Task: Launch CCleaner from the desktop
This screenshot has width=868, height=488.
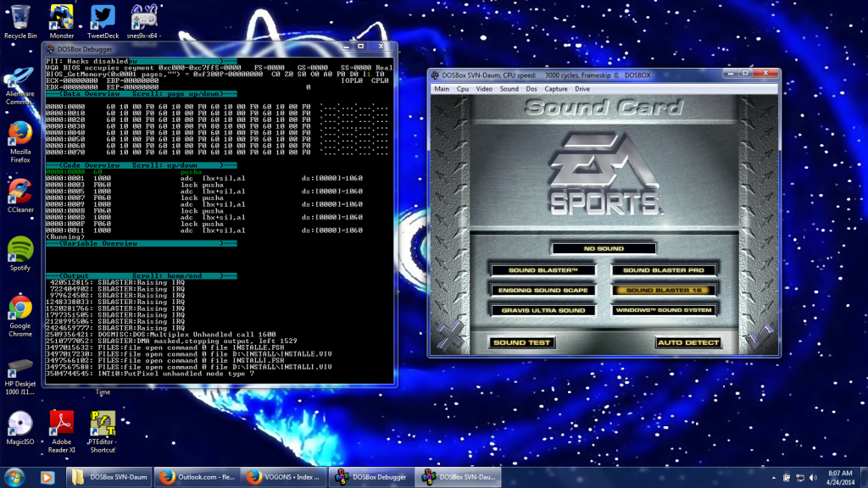Action: [x=19, y=192]
